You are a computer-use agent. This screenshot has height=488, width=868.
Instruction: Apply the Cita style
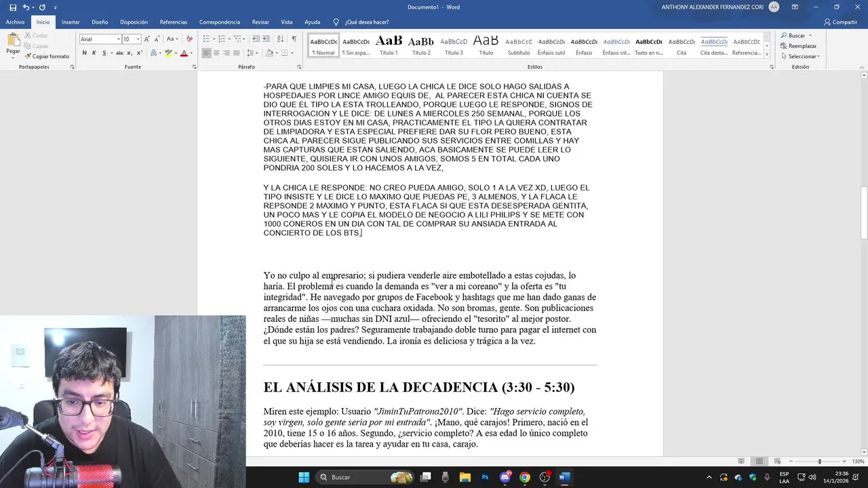coord(682,45)
